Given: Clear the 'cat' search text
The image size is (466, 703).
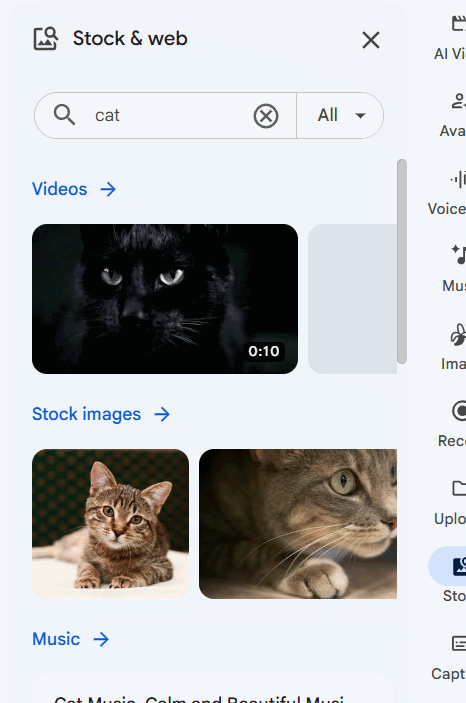Looking at the screenshot, I should [x=266, y=116].
